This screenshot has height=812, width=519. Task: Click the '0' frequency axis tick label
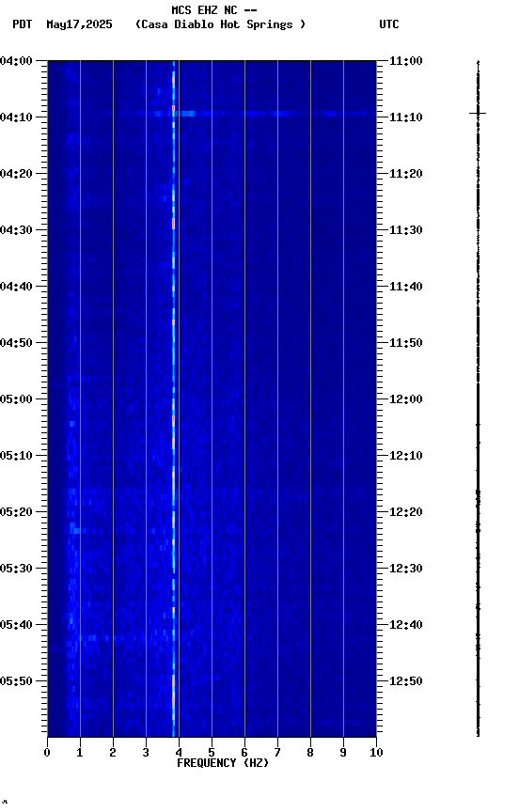[x=47, y=753]
